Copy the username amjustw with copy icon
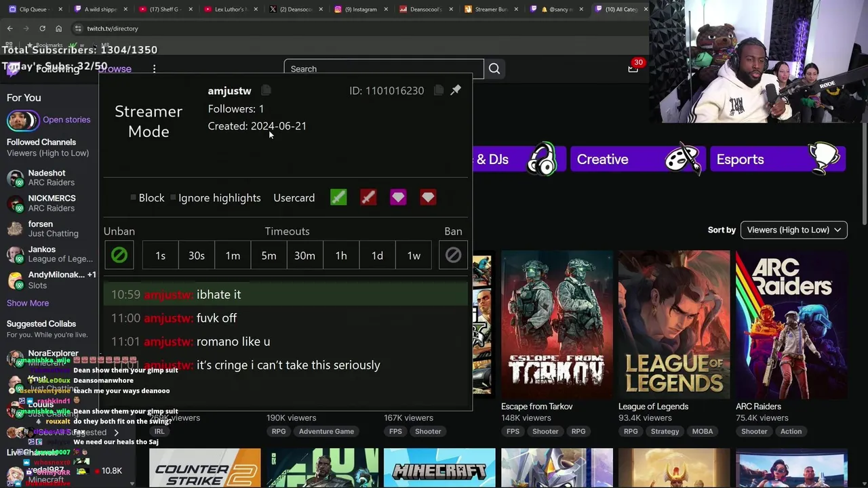This screenshot has height=488, width=868. tap(266, 90)
